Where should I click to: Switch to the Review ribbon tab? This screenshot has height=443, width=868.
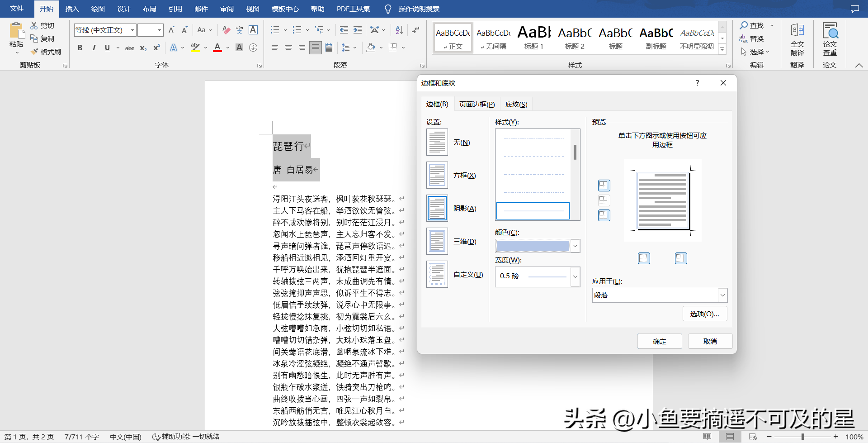coord(227,9)
